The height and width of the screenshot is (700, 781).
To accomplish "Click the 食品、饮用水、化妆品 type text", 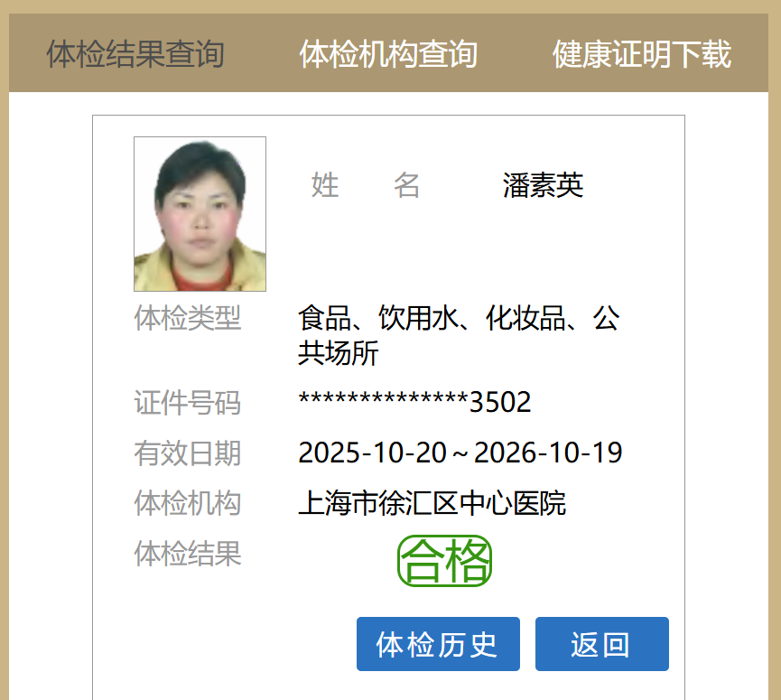I will click(432, 318).
